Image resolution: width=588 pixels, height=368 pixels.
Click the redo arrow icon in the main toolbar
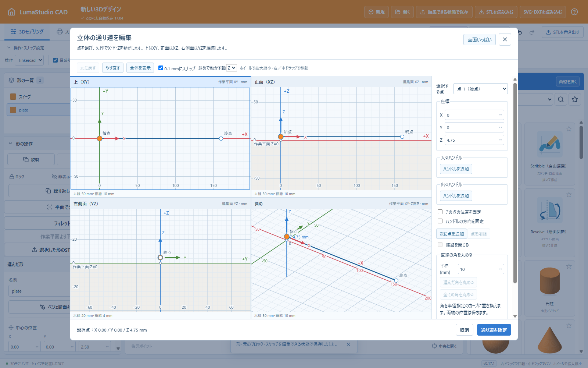click(x=532, y=32)
